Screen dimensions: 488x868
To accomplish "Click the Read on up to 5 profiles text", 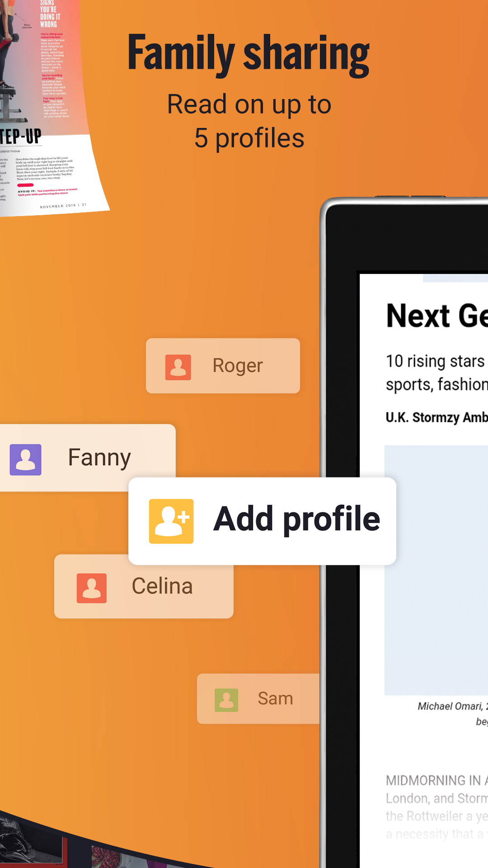I will (x=248, y=121).
